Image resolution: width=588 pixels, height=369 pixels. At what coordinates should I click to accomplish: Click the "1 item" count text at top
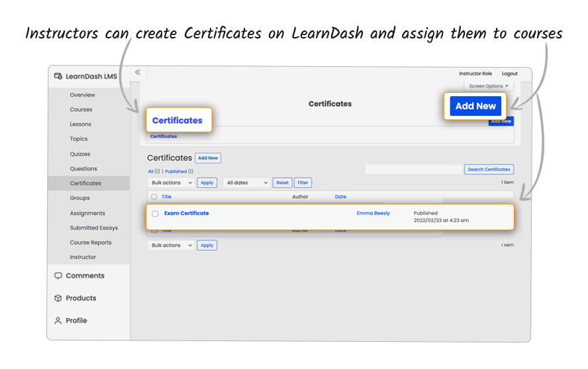pyautogui.click(x=507, y=182)
